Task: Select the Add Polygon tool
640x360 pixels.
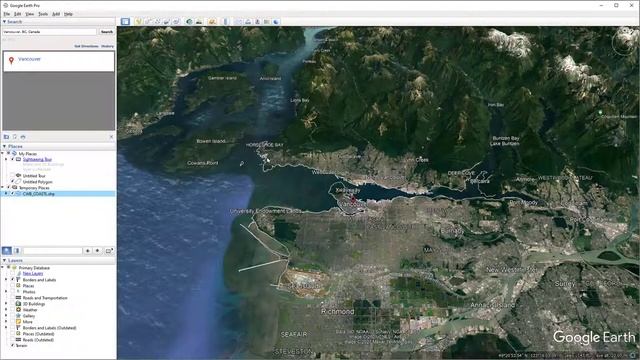Action: coord(148,22)
